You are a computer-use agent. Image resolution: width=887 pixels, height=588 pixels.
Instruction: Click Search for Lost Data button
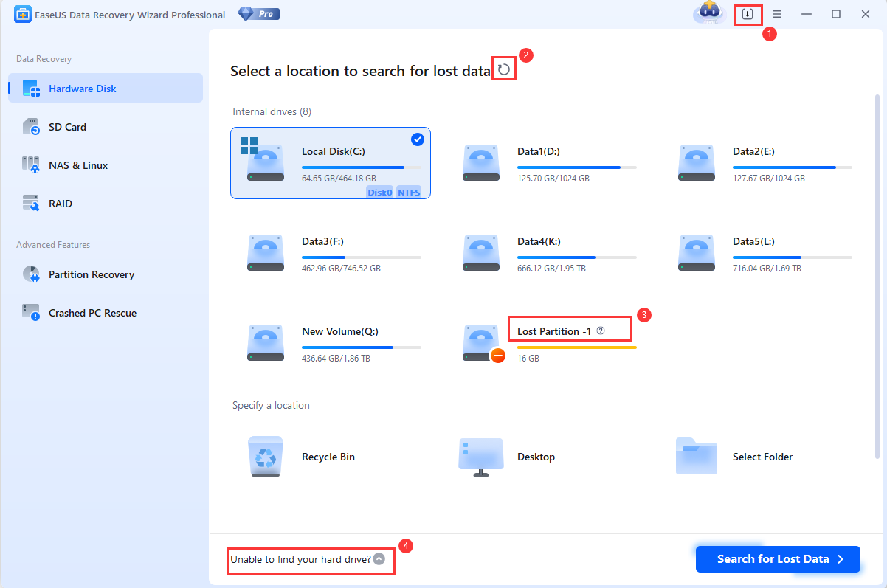778,559
